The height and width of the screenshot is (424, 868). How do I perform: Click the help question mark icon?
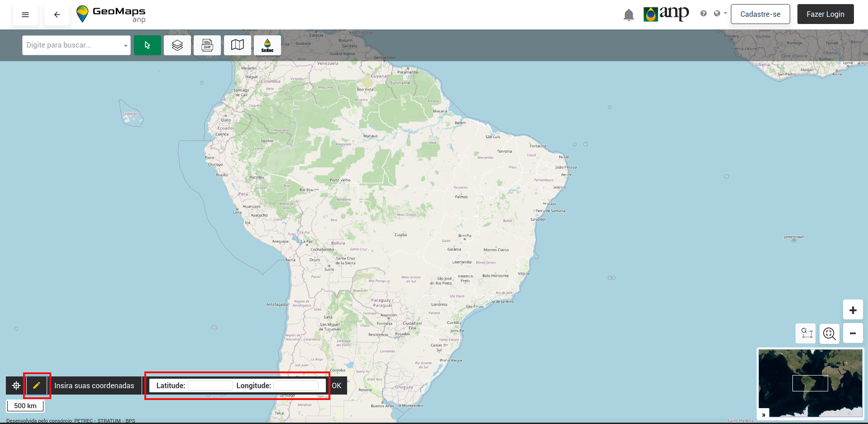704,13
